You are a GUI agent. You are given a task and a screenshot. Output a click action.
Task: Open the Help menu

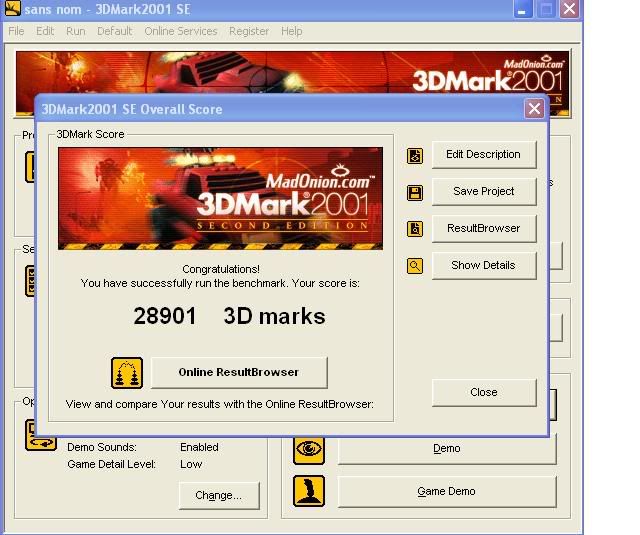(292, 31)
